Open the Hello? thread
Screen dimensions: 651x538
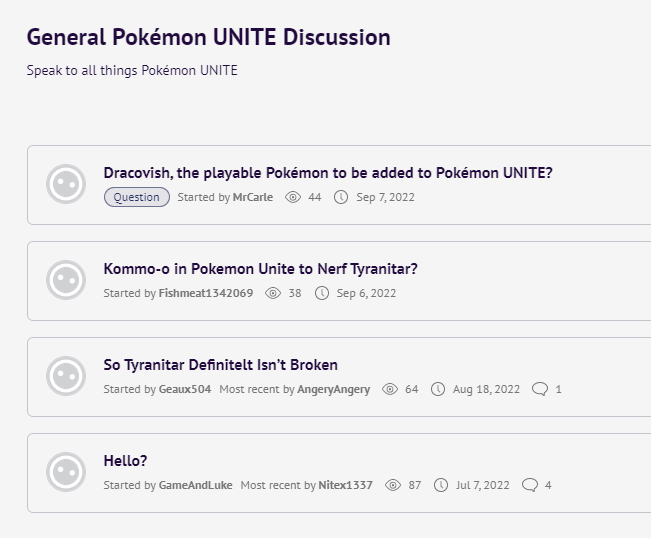[125, 460]
